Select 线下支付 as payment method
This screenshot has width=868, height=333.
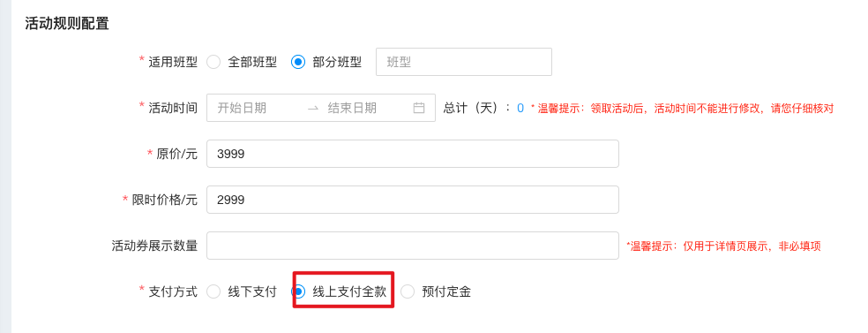pyautogui.click(x=213, y=292)
